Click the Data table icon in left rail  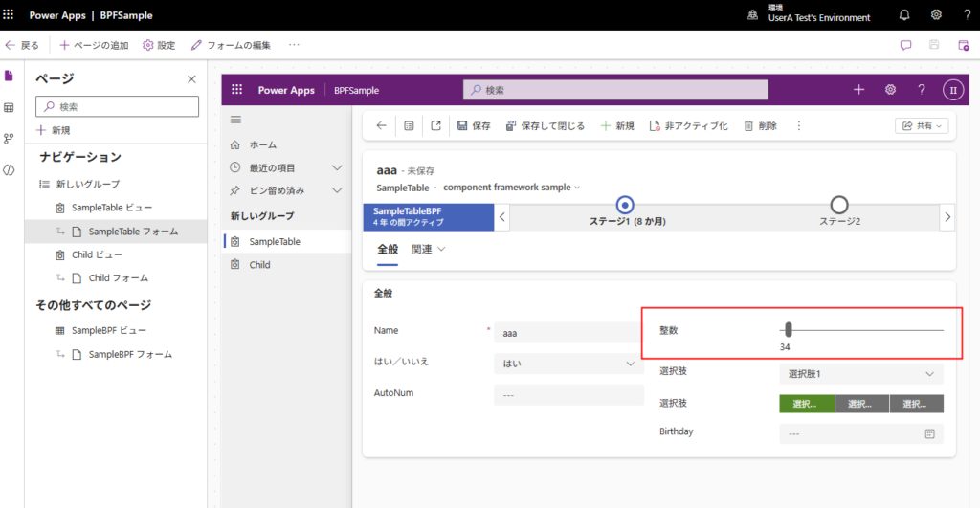pyautogui.click(x=10, y=107)
